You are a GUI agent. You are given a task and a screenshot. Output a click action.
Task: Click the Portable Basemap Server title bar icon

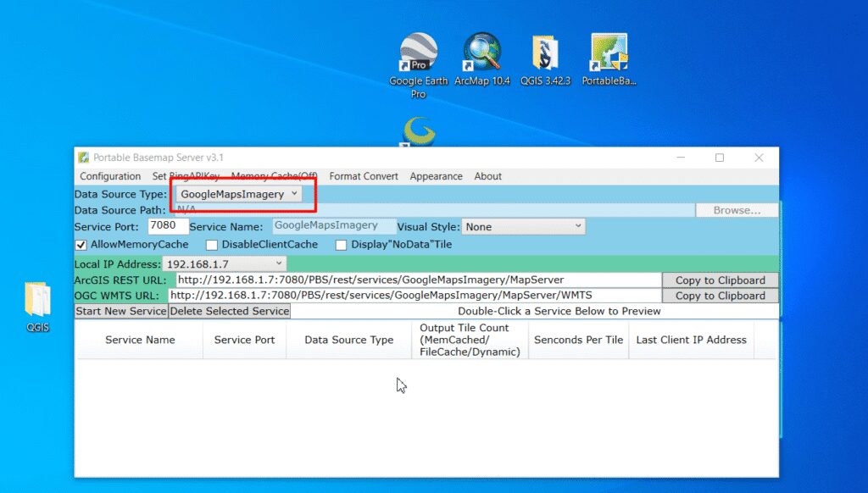point(84,158)
